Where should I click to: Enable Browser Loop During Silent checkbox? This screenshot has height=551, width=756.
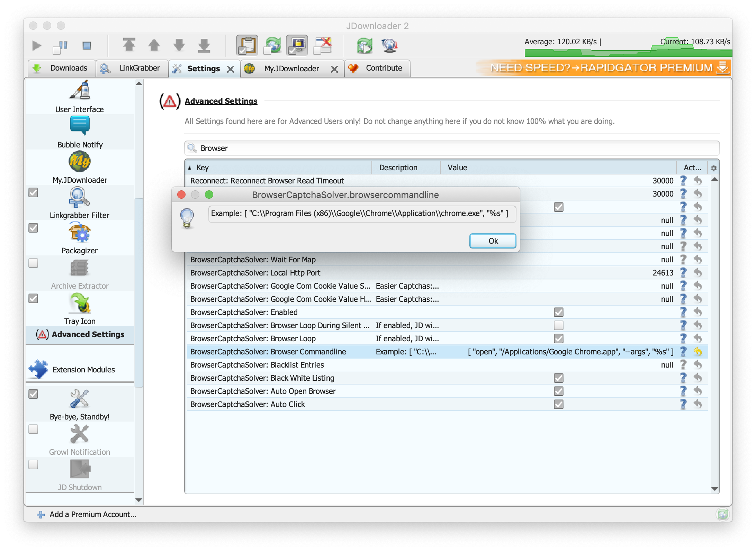click(x=558, y=325)
